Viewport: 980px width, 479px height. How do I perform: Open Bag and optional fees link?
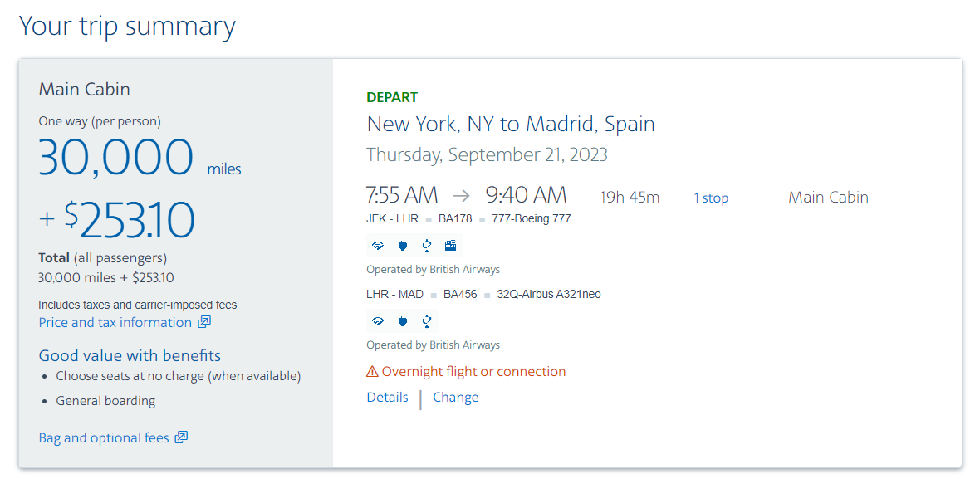click(x=104, y=437)
